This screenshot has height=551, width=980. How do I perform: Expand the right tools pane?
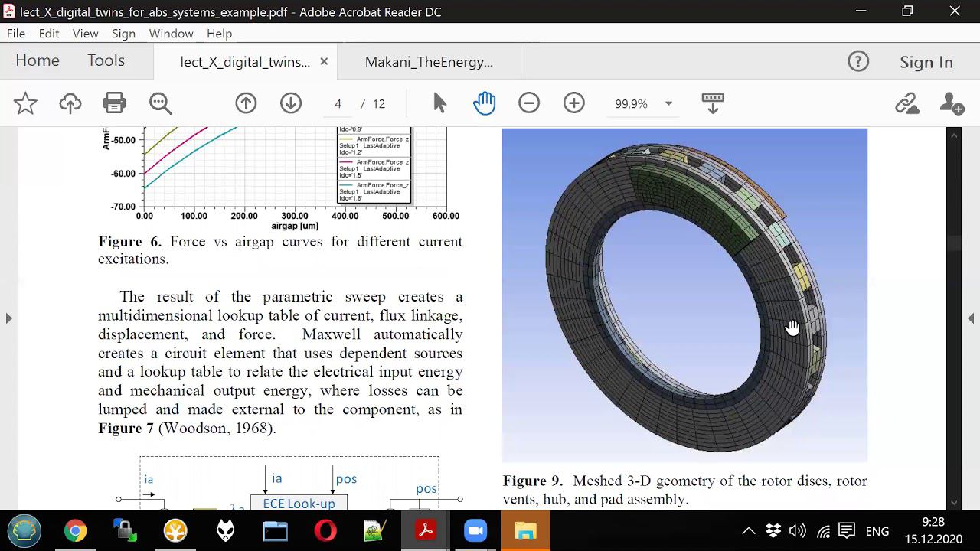click(971, 318)
